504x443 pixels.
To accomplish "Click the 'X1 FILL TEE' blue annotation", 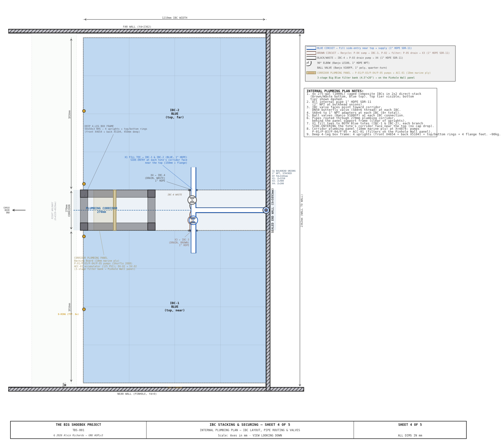I will (x=156, y=160).
